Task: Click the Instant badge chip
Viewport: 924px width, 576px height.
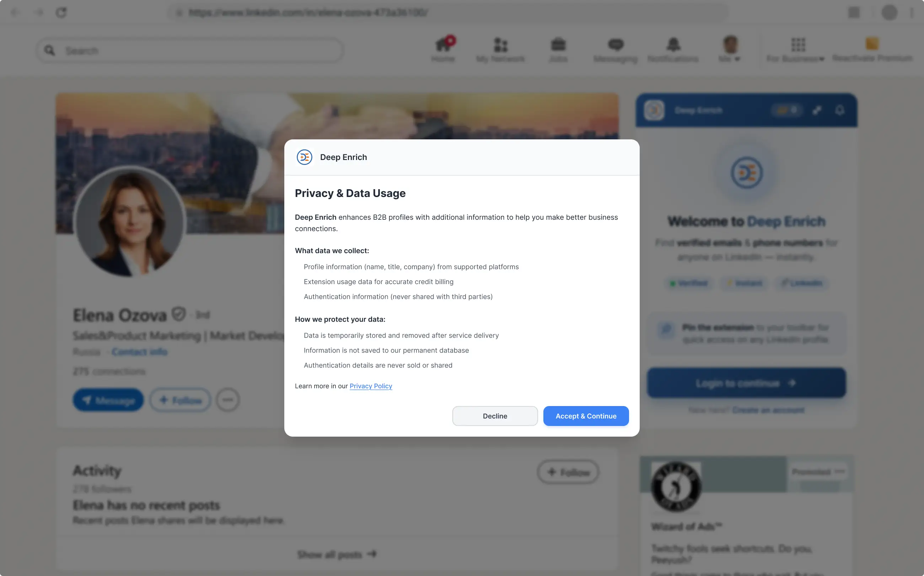Action: pos(745,283)
